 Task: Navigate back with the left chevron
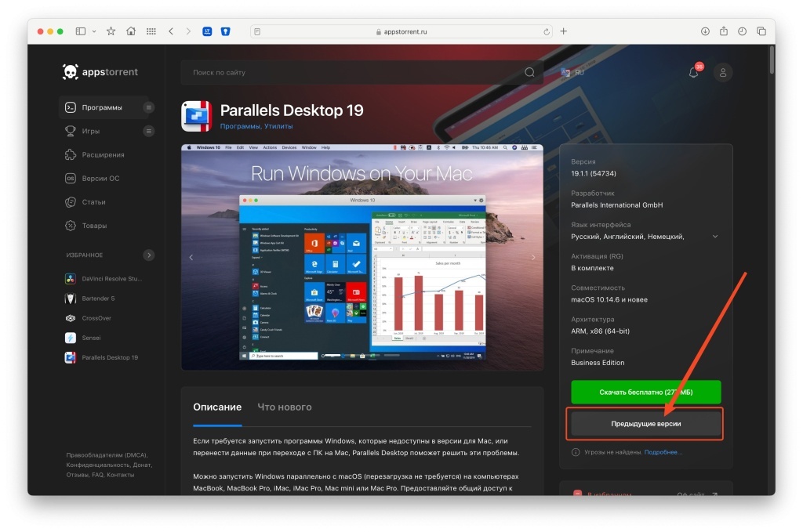171,31
